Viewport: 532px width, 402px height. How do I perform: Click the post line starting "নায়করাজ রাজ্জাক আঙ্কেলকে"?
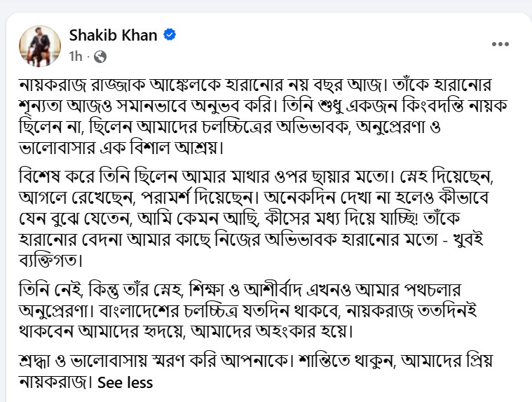pyautogui.click(x=255, y=85)
